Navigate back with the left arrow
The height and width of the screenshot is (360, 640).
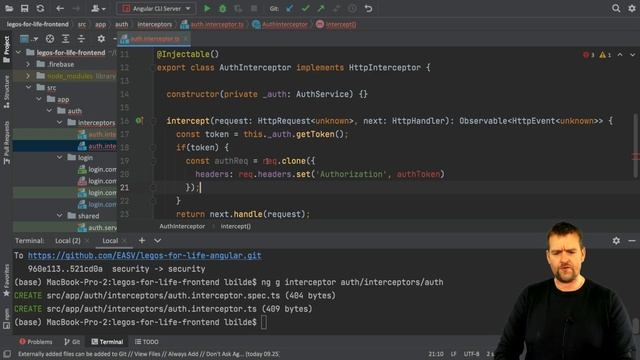tap(60, 8)
